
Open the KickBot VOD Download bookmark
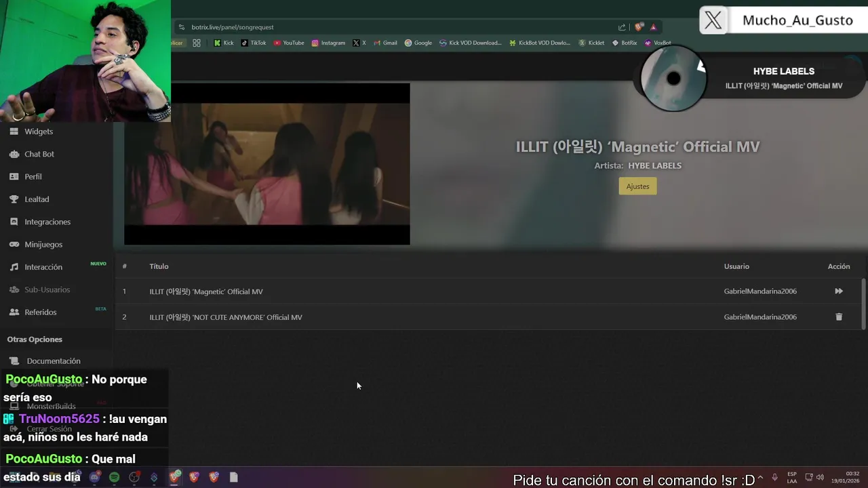click(540, 43)
